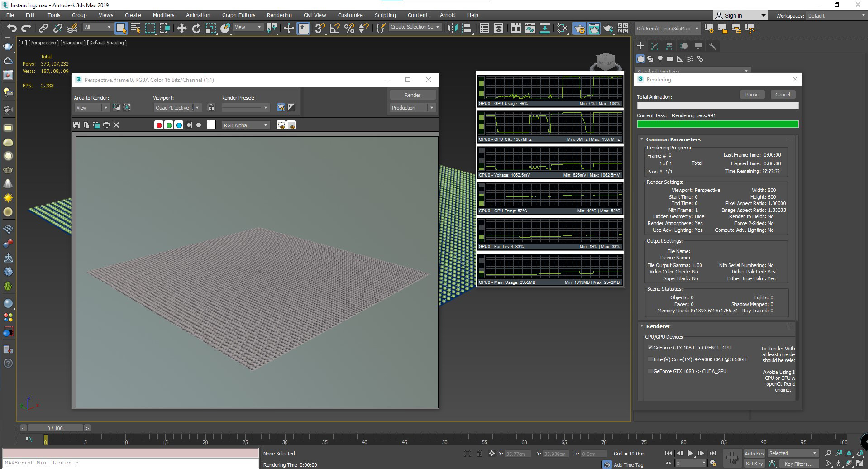The width and height of the screenshot is (868, 469).
Task: Save rendered image with disk icon
Action: (76, 125)
